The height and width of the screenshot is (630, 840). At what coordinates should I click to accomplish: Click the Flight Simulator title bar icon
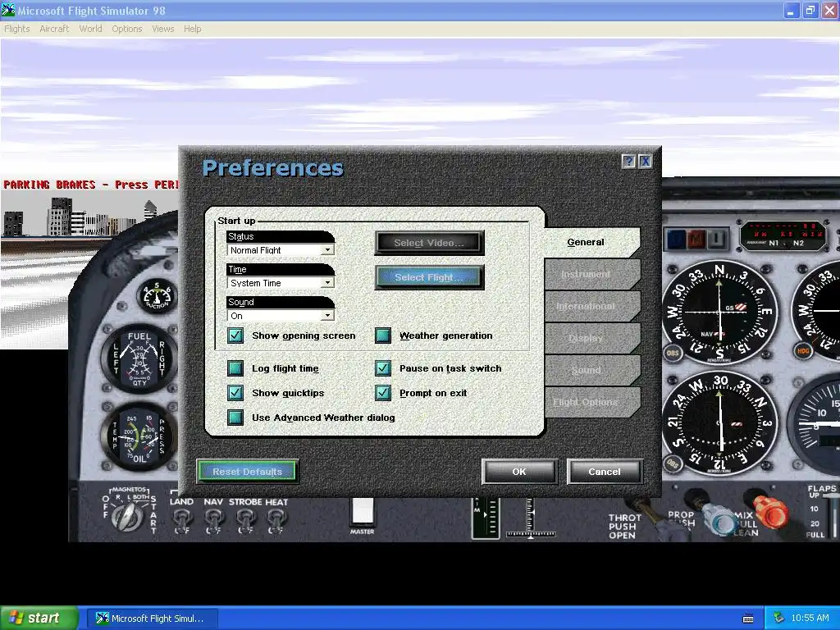[8, 10]
